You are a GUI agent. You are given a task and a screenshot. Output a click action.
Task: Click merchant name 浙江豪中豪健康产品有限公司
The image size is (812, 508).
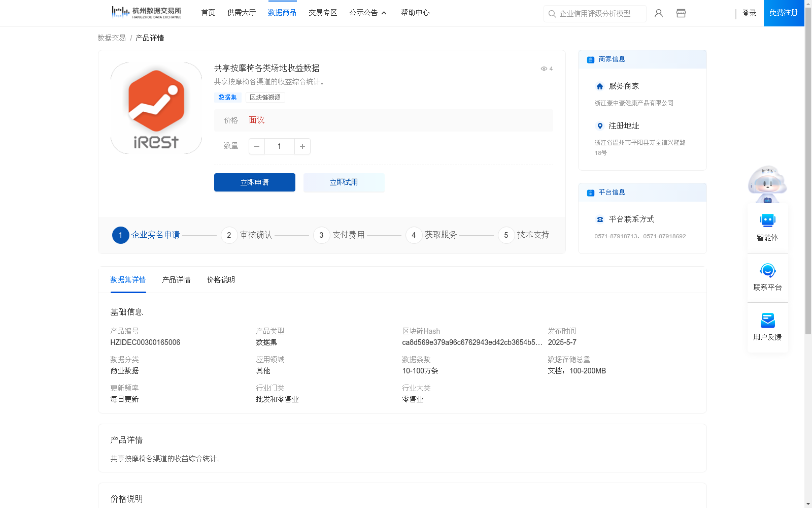[x=634, y=103]
